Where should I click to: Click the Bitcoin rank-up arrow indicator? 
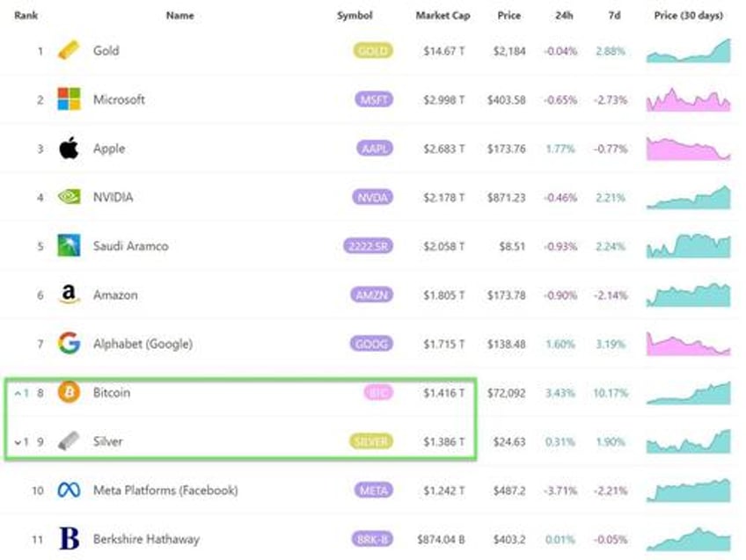click(x=21, y=393)
